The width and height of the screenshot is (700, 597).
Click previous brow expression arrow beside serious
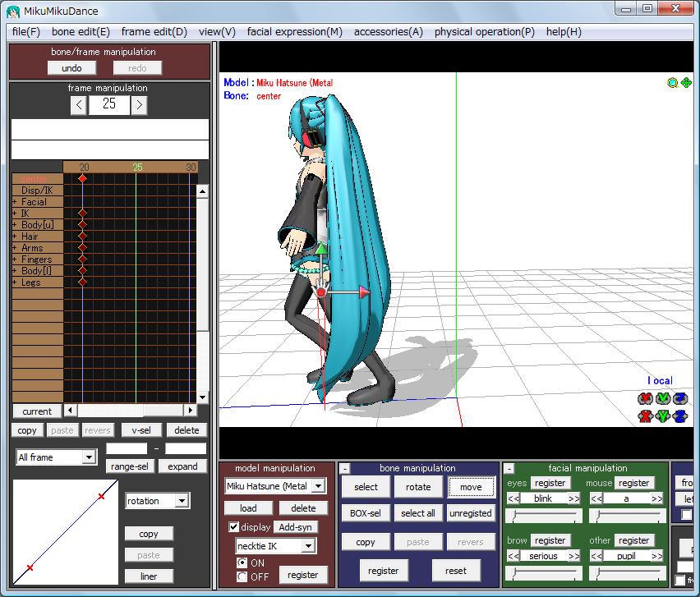pos(513,556)
